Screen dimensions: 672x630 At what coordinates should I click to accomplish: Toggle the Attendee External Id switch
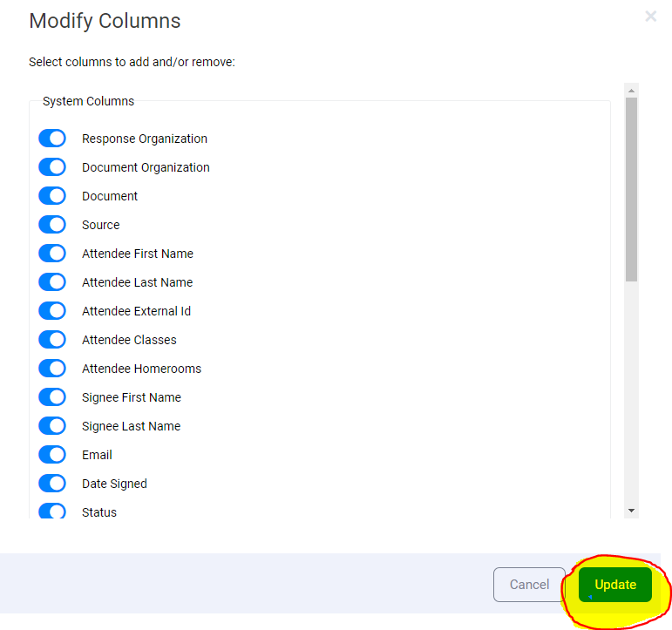(52, 311)
